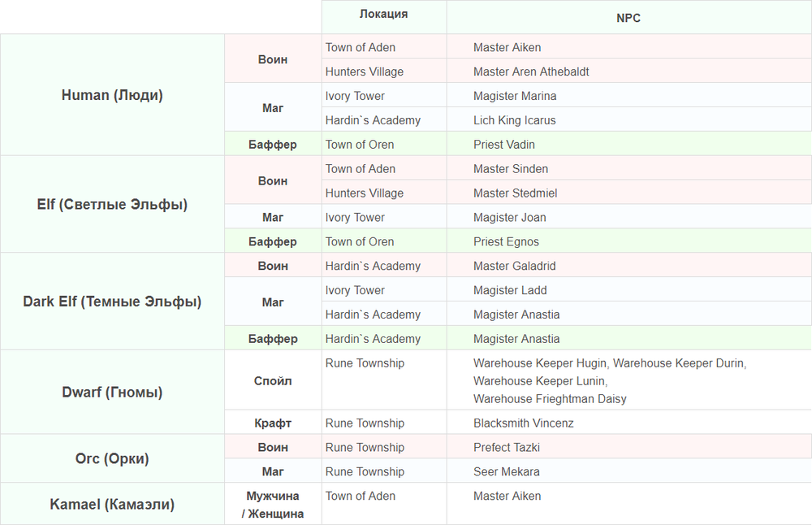
Task: Select the Kamael (Камаэли) race cell
Action: [x=112, y=505]
